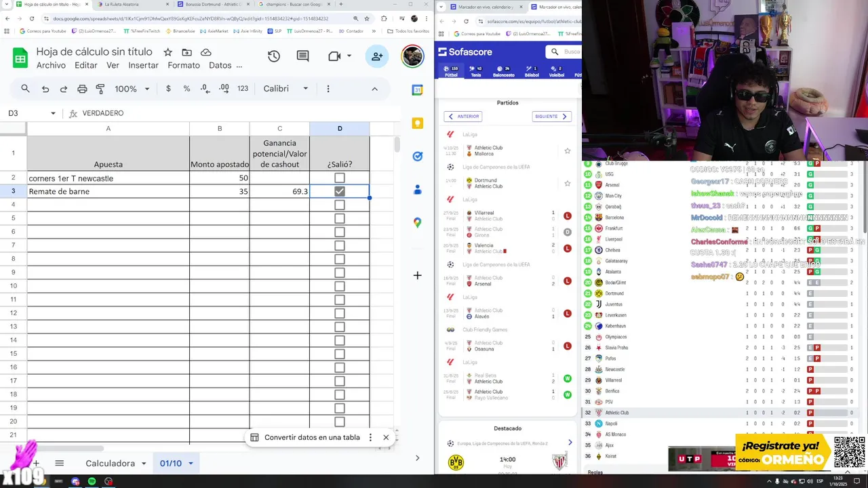Click the share people icon button
This screenshot has width=868, height=488.
point(377,56)
